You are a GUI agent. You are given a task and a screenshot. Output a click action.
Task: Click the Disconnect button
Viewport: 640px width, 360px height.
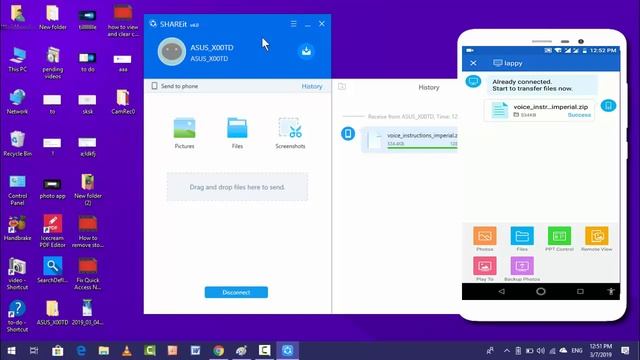tap(236, 292)
